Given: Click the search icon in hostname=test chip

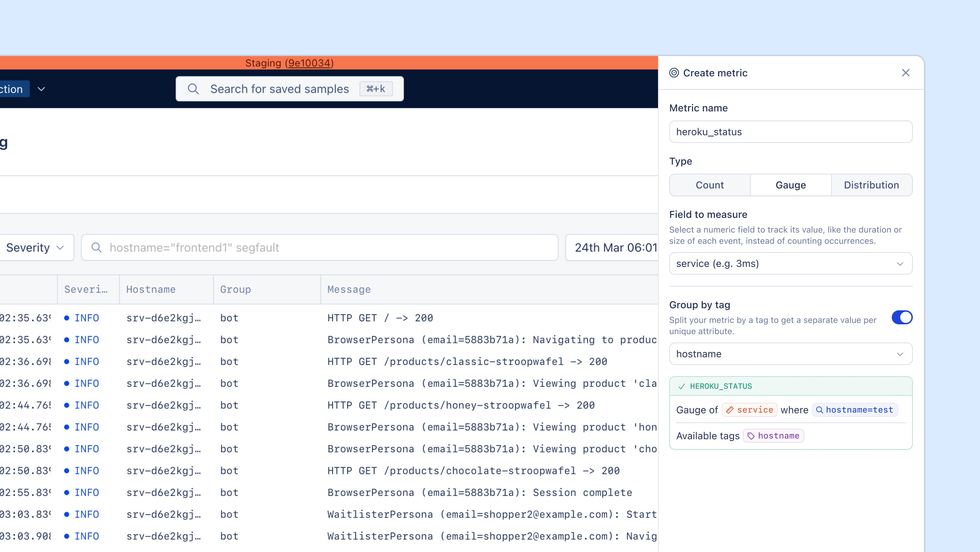Looking at the screenshot, I should (820, 410).
